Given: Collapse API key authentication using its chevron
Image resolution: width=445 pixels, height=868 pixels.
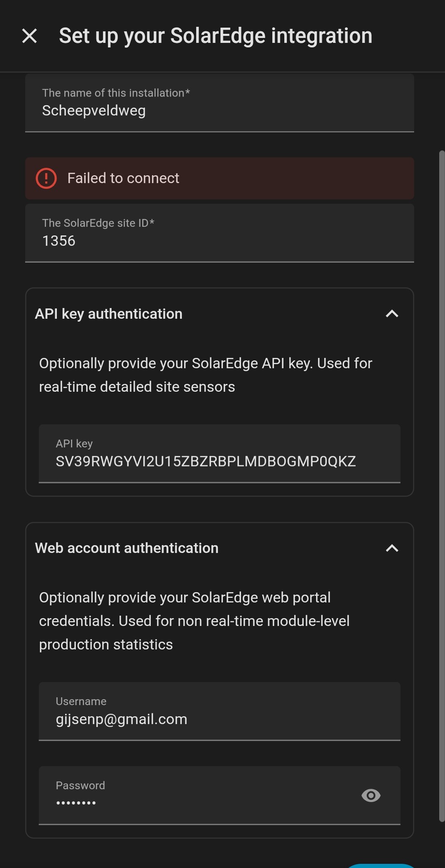Looking at the screenshot, I should click(392, 314).
